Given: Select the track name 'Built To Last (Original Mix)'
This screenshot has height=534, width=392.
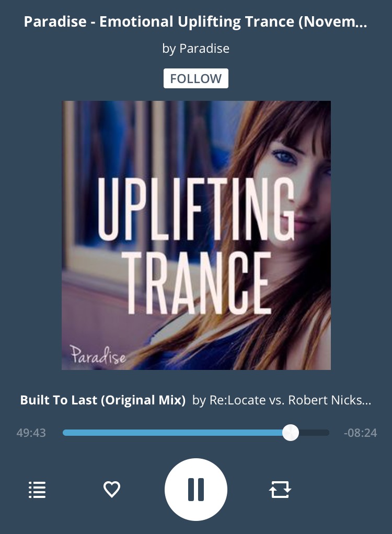Looking at the screenshot, I should [x=103, y=400].
